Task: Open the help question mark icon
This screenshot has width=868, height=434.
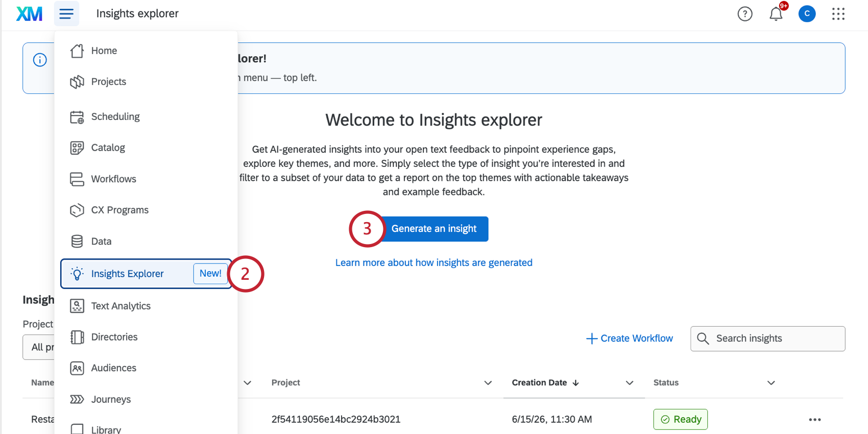Action: 745,14
